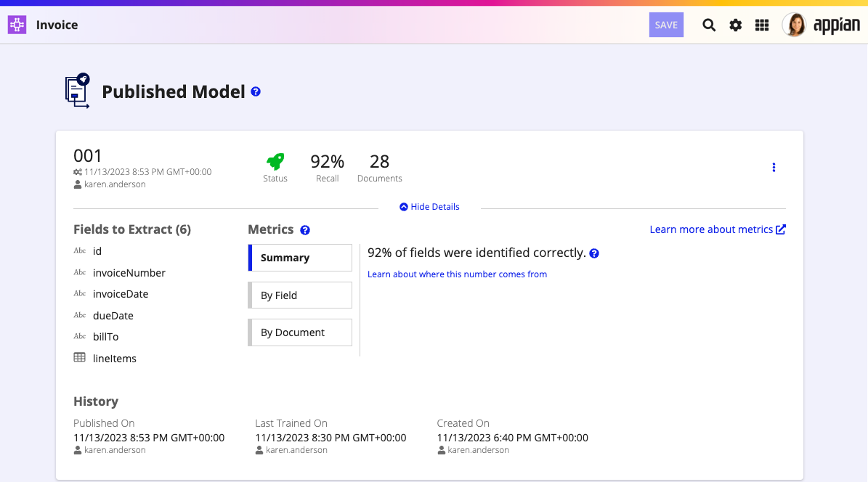Click the id field entry
868x482 pixels.
point(97,251)
